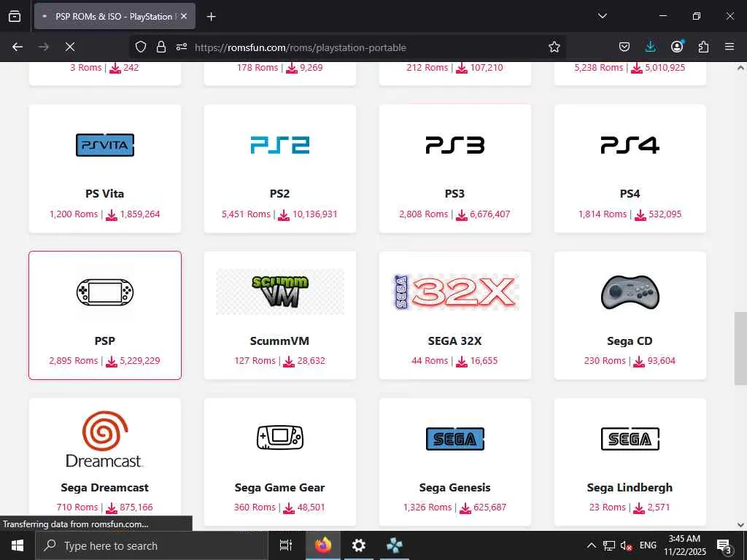Open the Firefox application menu

click(x=729, y=47)
